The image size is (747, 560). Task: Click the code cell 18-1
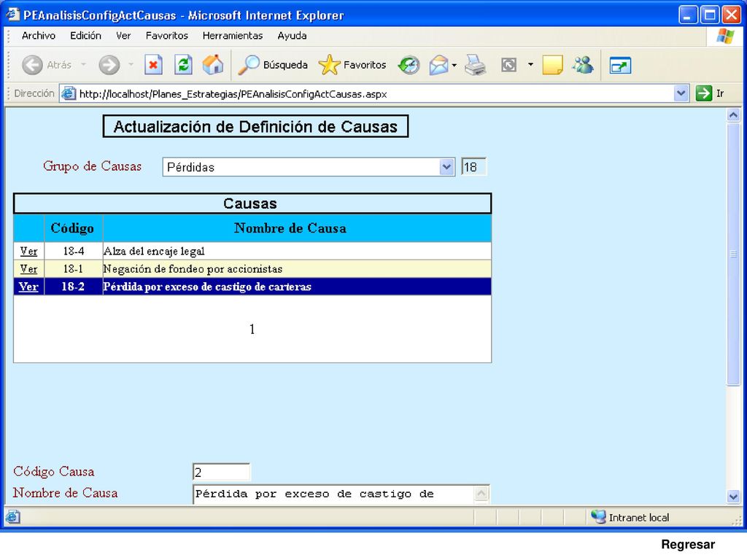[74, 269]
